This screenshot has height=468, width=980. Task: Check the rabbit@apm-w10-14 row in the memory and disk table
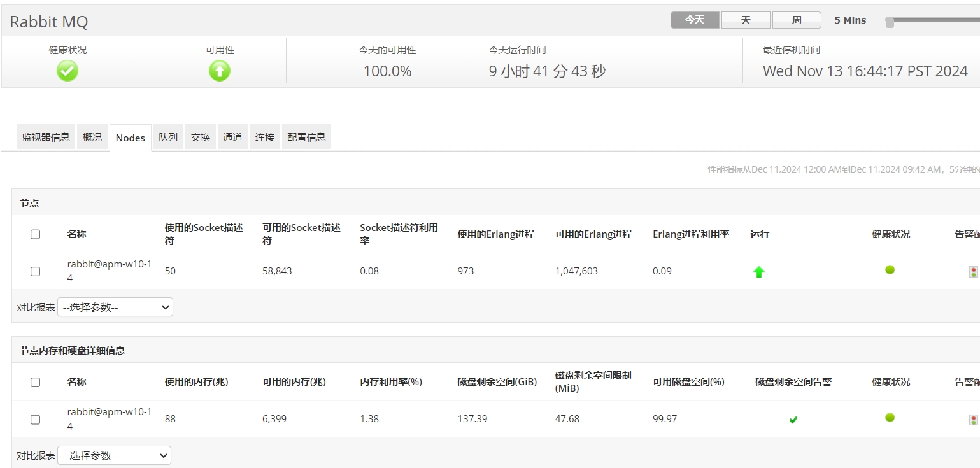point(36,420)
